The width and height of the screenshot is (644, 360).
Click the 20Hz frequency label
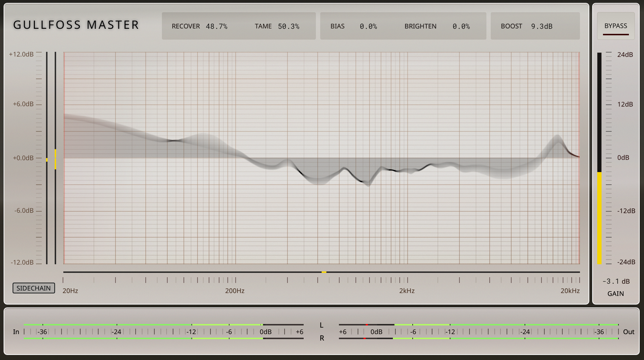(70, 291)
